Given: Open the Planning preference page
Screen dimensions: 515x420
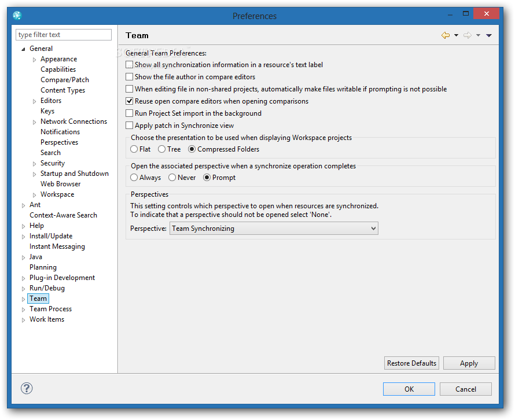Looking at the screenshot, I should coord(43,267).
